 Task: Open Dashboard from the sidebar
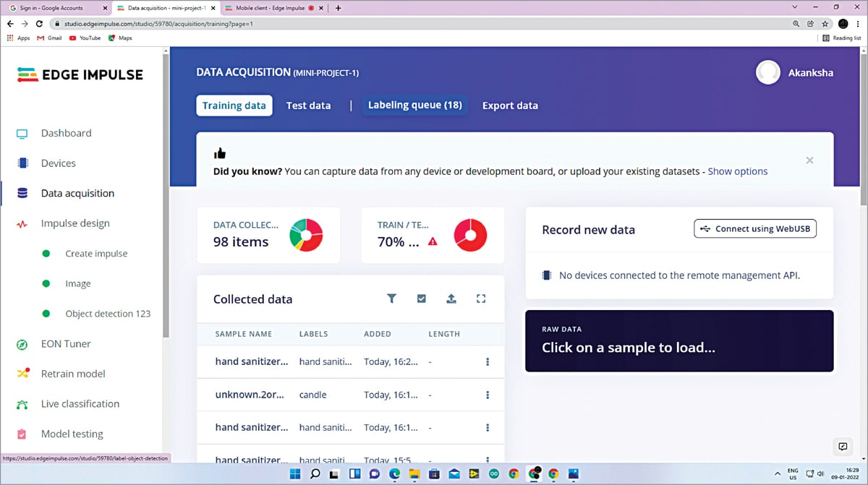point(66,133)
